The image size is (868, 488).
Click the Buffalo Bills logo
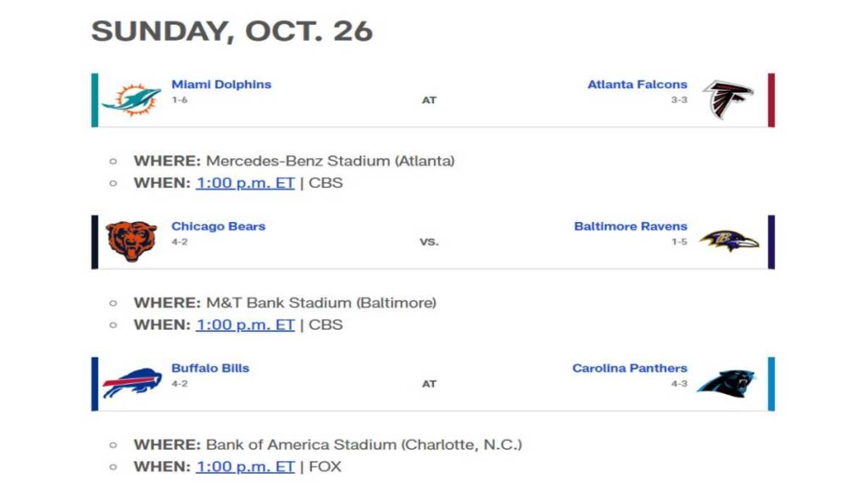click(x=131, y=383)
